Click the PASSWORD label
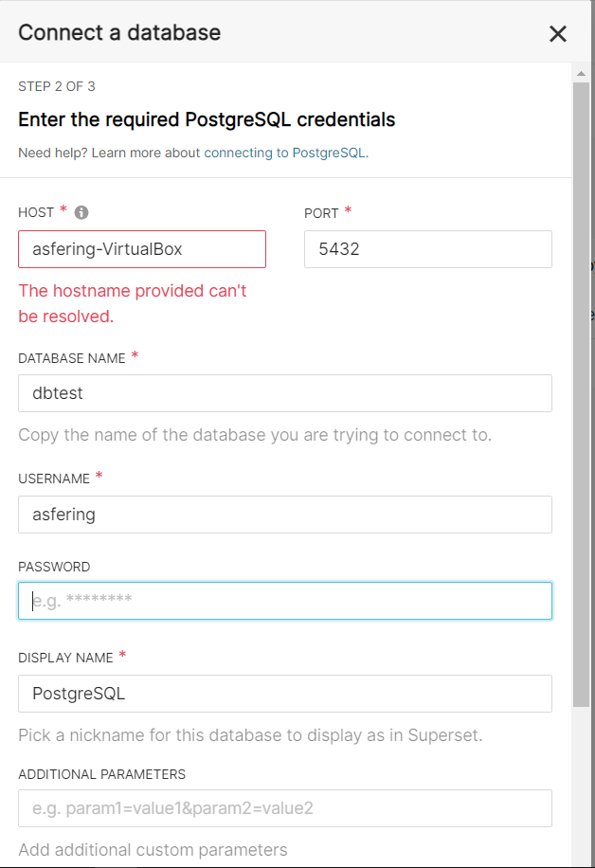The image size is (595, 868). (54, 567)
